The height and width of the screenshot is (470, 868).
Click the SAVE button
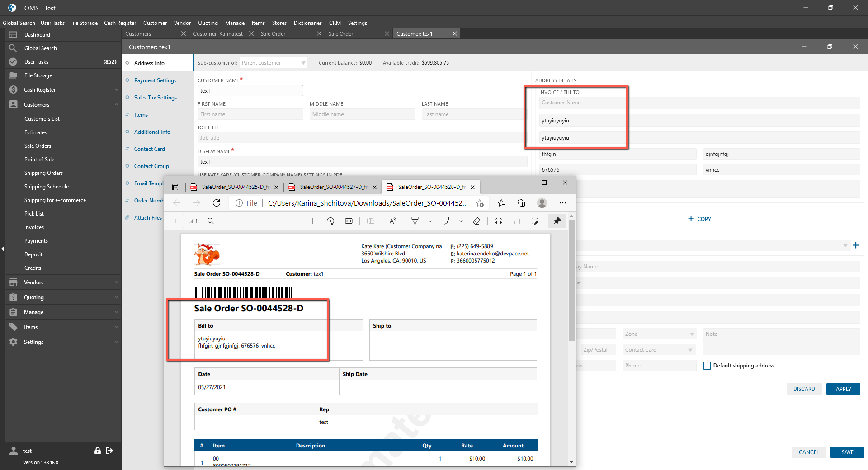(x=847, y=452)
